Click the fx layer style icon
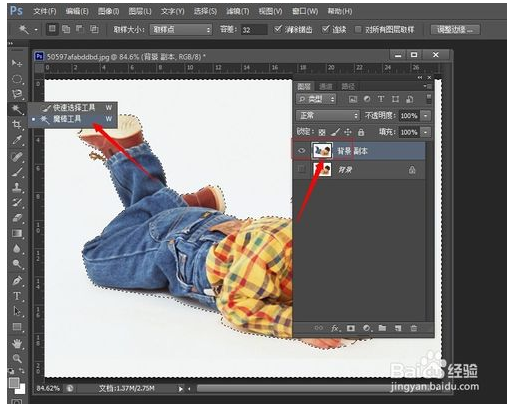 click(x=335, y=328)
